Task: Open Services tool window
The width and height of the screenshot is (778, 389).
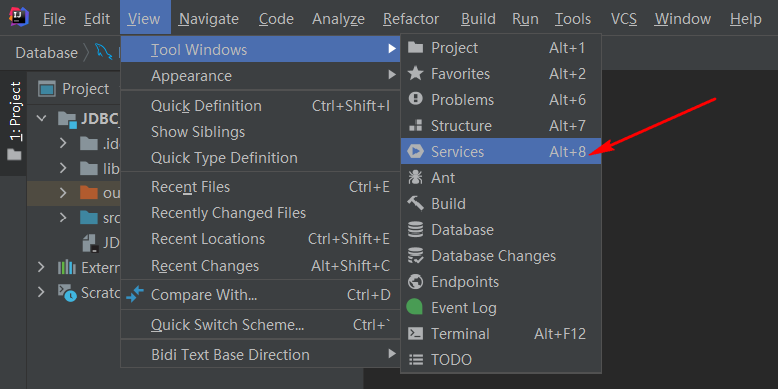Action: click(501, 151)
